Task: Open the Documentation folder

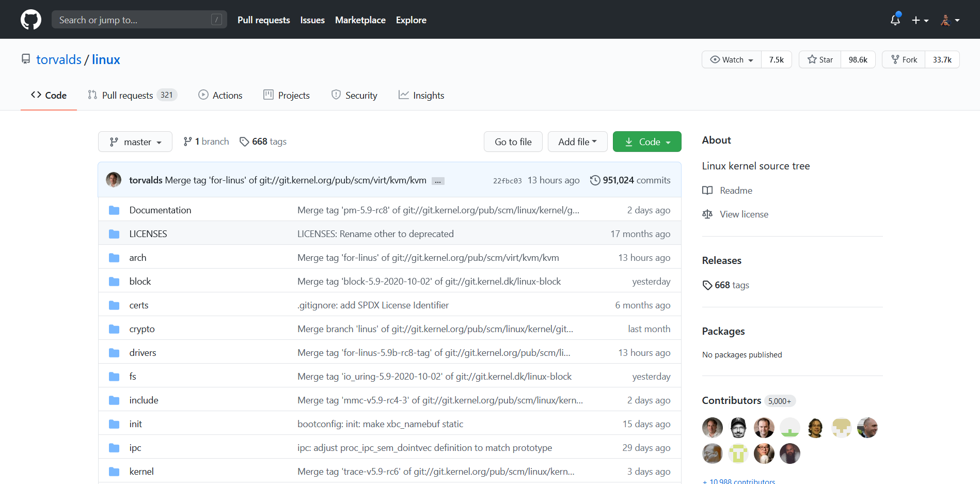Action: 160,210
